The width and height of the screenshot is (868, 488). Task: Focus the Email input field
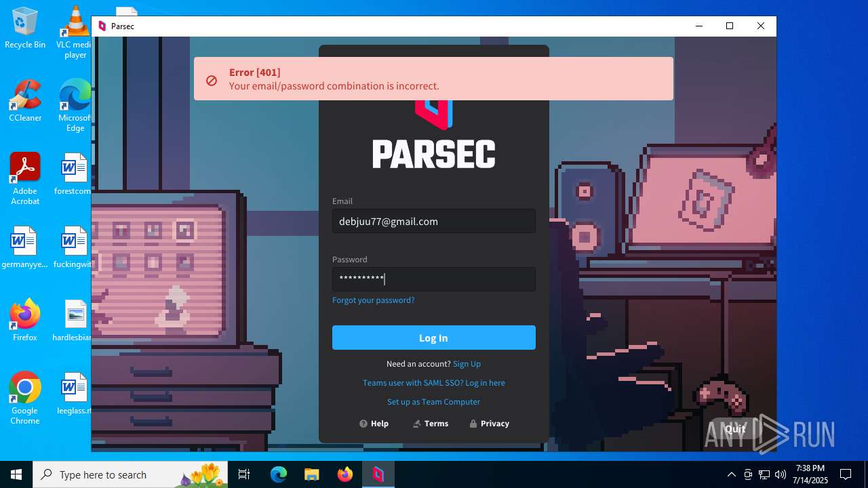pos(434,221)
